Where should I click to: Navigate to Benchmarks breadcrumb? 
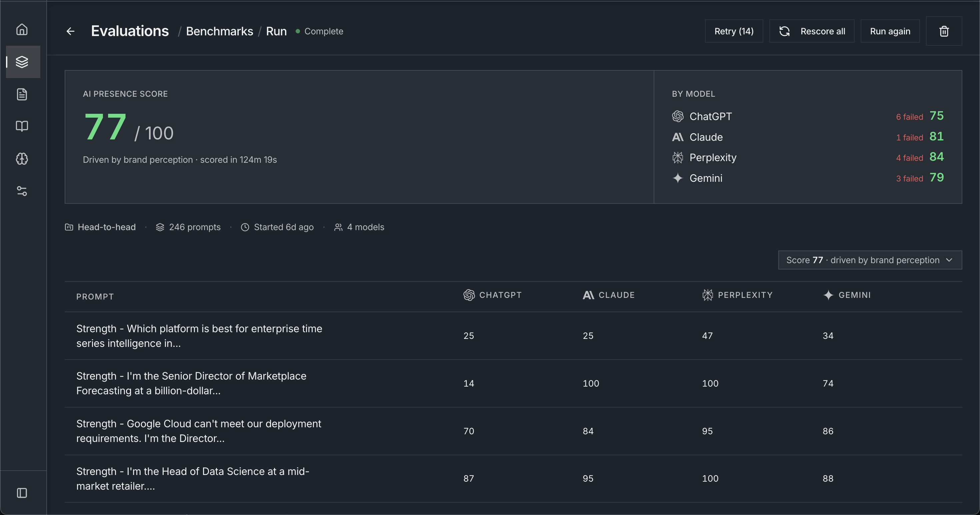(220, 31)
